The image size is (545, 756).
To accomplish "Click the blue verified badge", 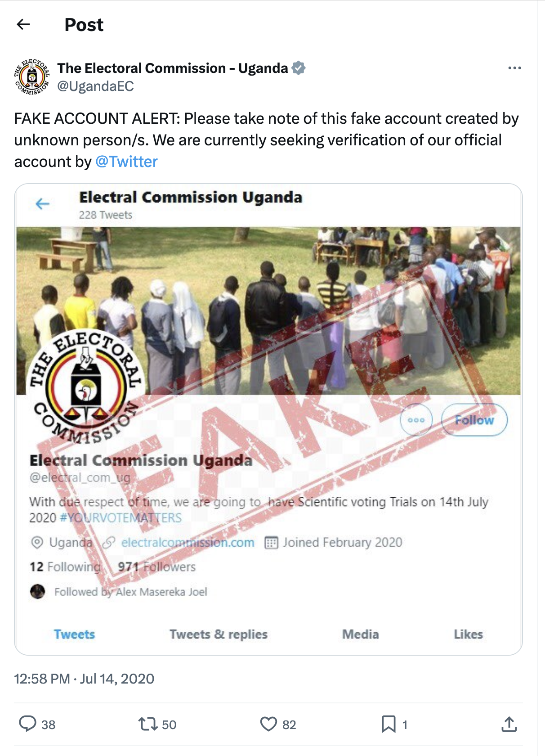I will coord(299,68).
